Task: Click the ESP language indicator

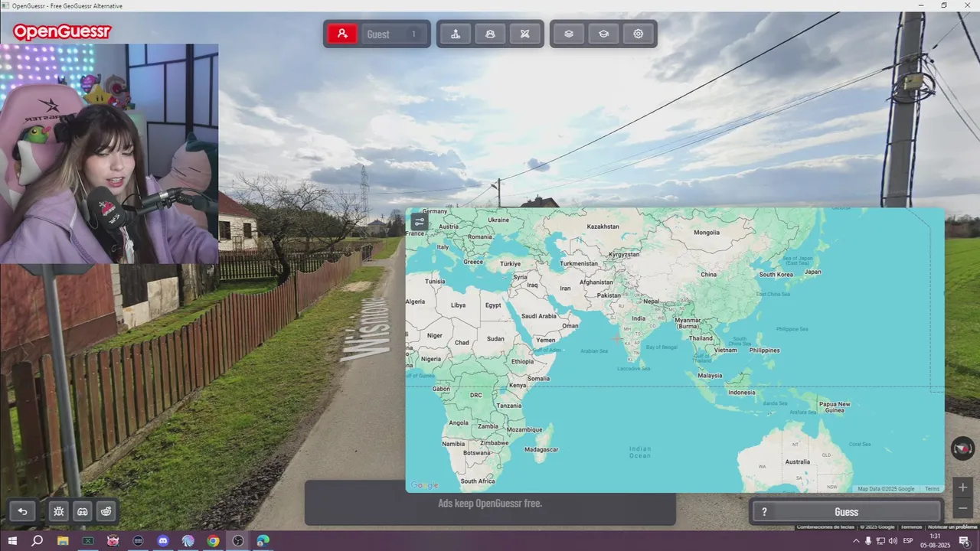Action: pos(909,541)
